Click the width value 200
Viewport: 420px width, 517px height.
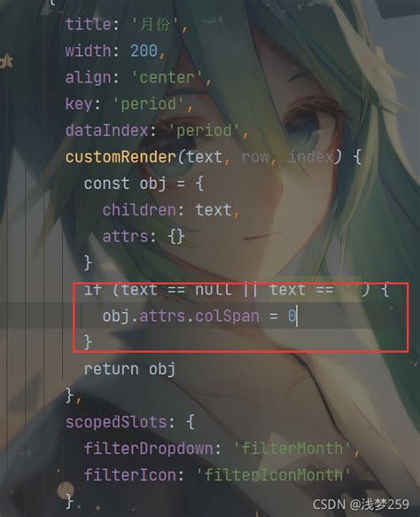coord(144,51)
